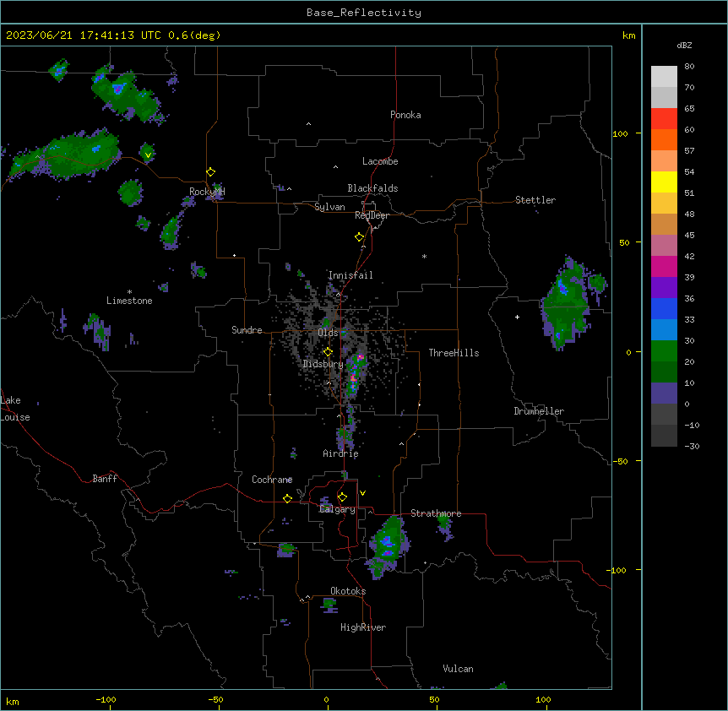Click the Cochrane town label
The image size is (728, 711).
[x=272, y=480]
